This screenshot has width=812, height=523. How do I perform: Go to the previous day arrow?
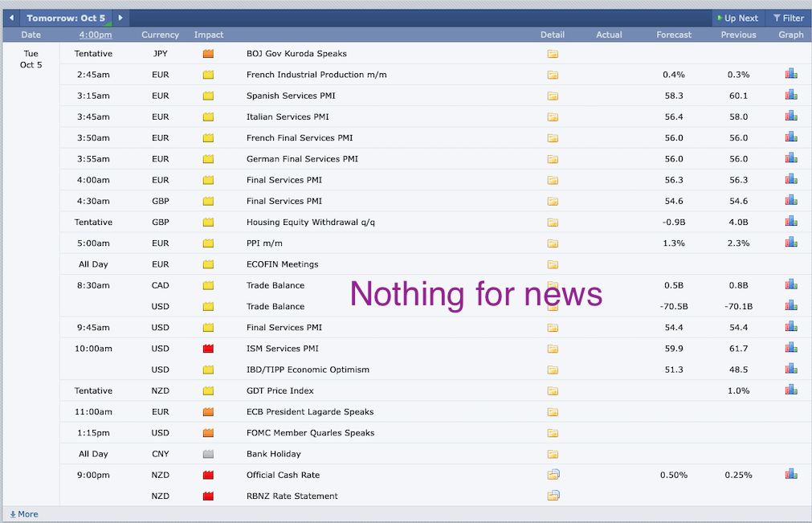(11, 18)
